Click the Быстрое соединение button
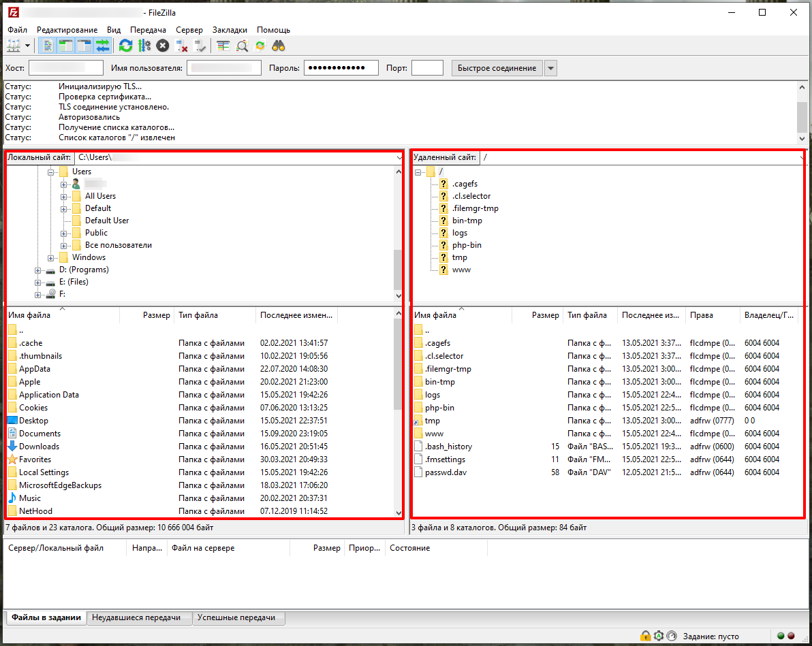This screenshot has width=812, height=646. tap(497, 68)
